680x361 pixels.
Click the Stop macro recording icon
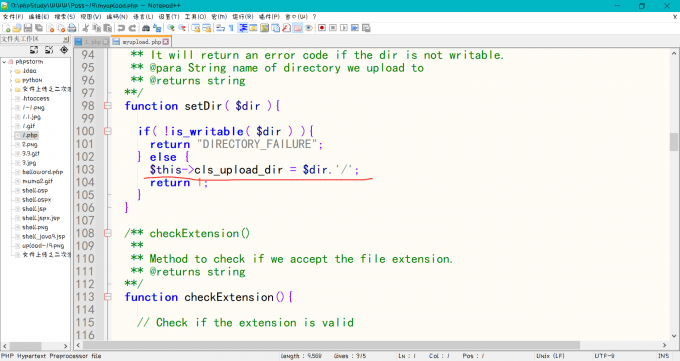pyautogui.click(x=333, y=28)
